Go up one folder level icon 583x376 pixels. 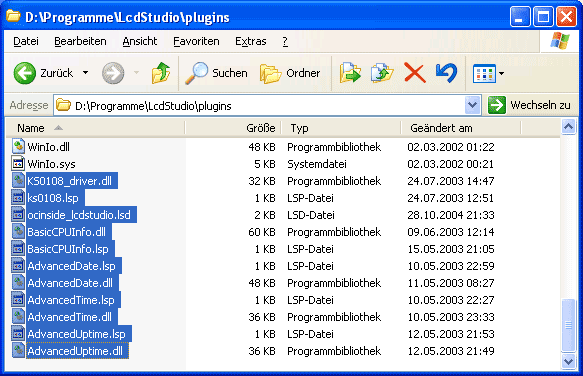click(161, 73)
